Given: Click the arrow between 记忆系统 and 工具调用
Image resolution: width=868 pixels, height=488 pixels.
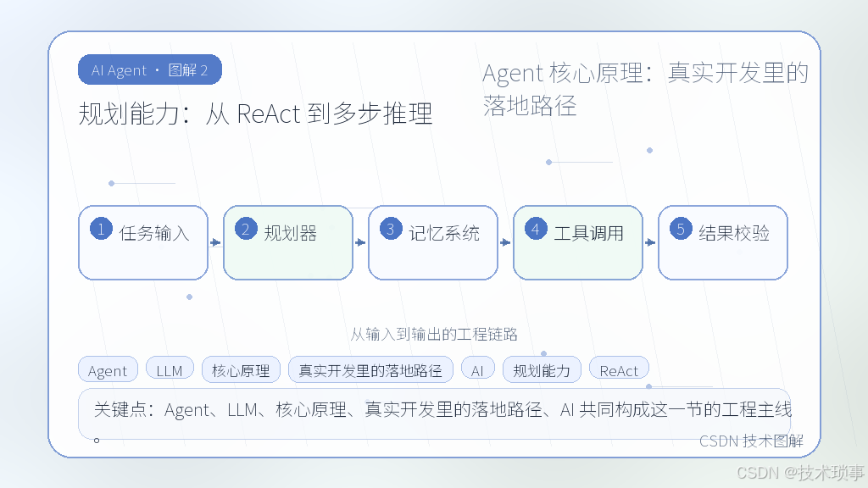Looking at the screenshot, I should [x=506, y=242].
